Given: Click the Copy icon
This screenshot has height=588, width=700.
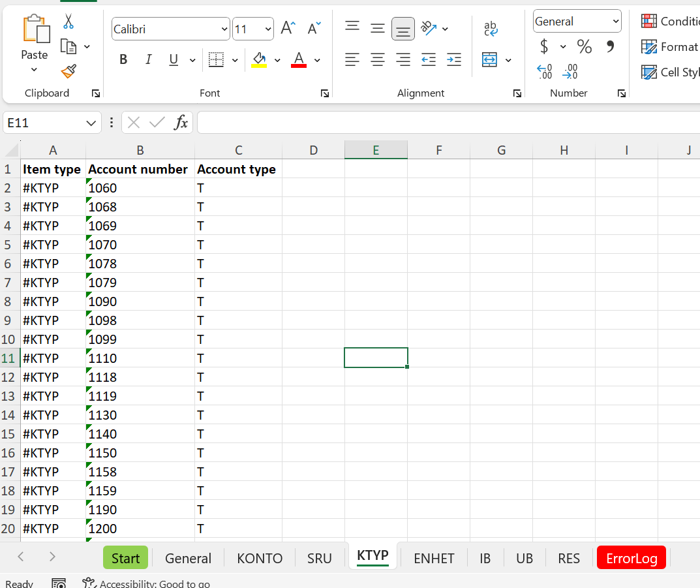Looking at the screenshot, I should point(68,46).
